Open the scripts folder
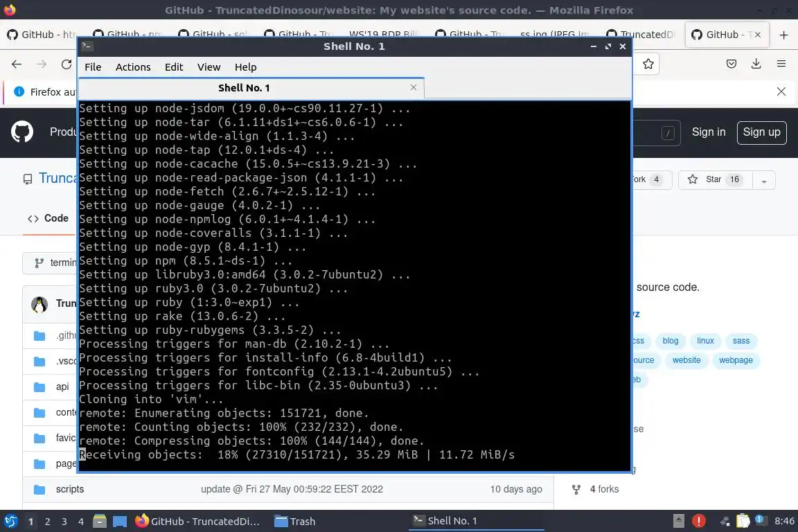798x532 pixels. tap(70, 489)
